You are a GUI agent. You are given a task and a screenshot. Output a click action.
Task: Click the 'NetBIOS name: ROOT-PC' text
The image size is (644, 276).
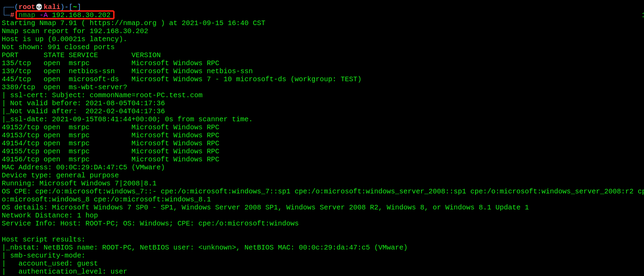pos(88,247)
